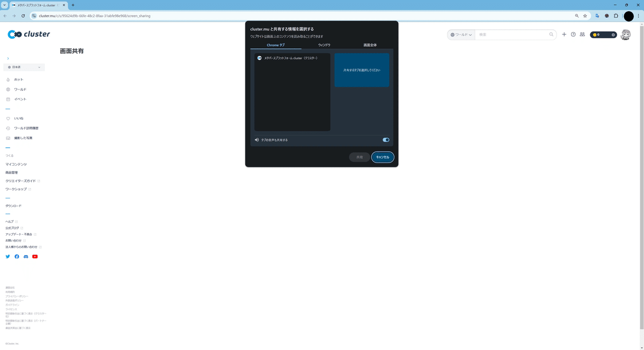Open 商品管理 link in sidebar
The height and width of the screenshot is (350, 644).
[x=12, y=173]
